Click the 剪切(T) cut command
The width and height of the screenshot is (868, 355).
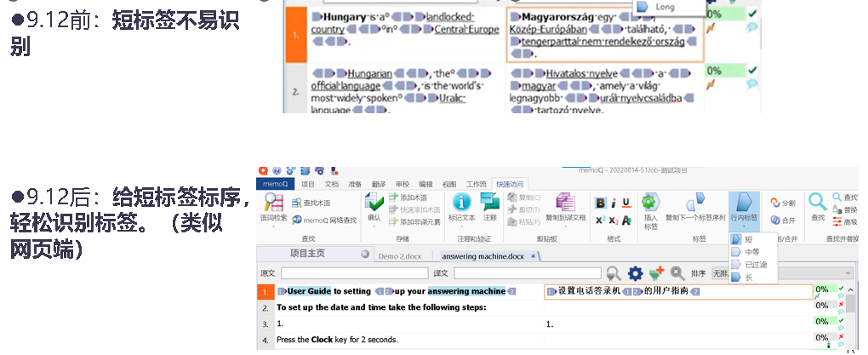pos(524,210)
